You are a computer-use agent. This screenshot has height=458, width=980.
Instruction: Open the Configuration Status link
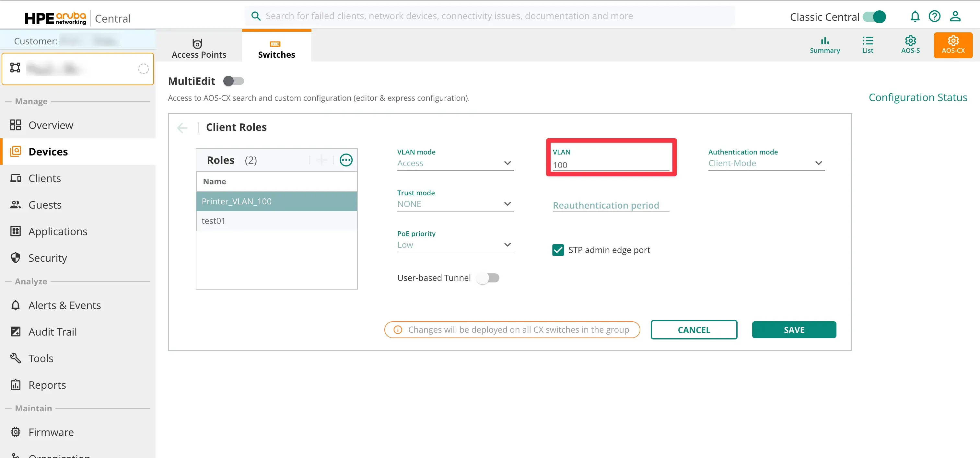[x=917, y=97]
